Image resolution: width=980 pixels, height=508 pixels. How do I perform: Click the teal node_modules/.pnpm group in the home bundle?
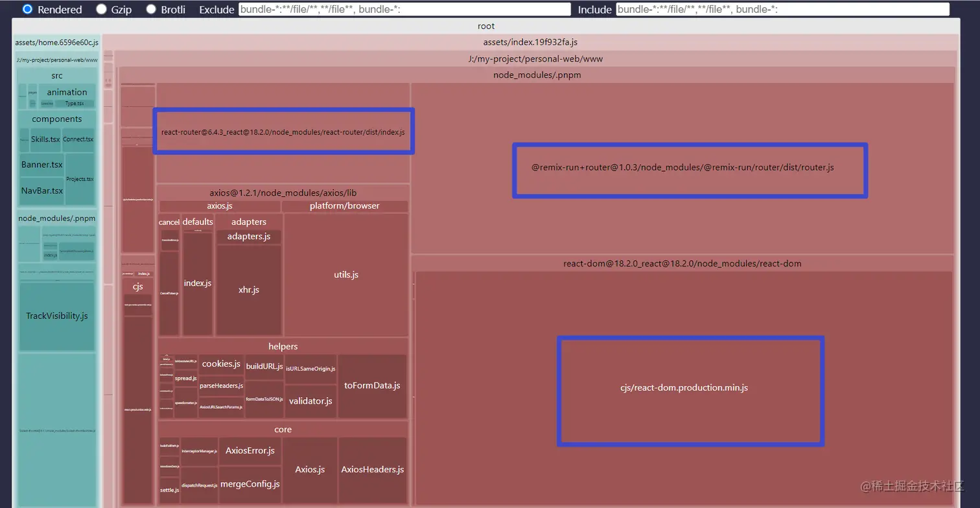(x=57, y=218)
